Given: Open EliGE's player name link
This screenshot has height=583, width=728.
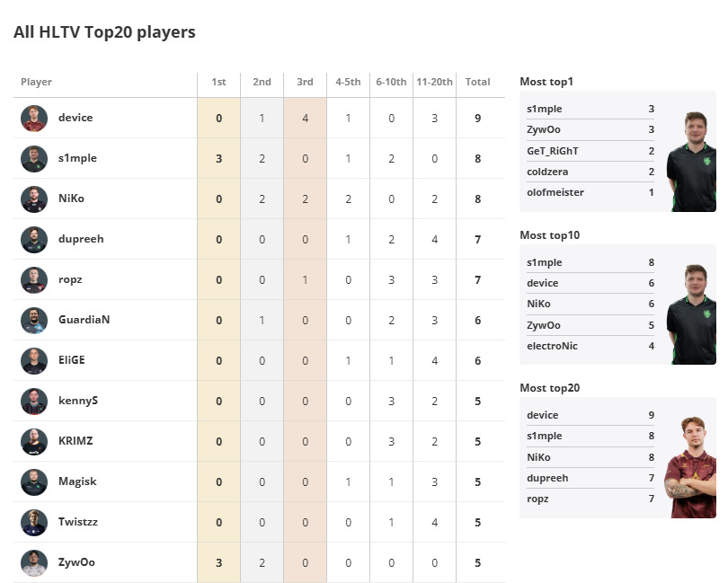Looking at the screenshot, I should click(x=74, y=360).
